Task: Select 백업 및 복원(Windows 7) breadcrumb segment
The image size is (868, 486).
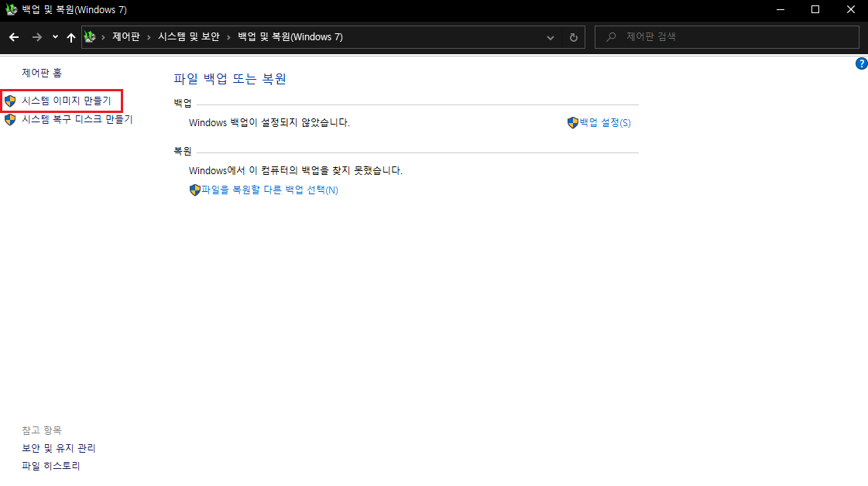Action: [x=290, y=37]
